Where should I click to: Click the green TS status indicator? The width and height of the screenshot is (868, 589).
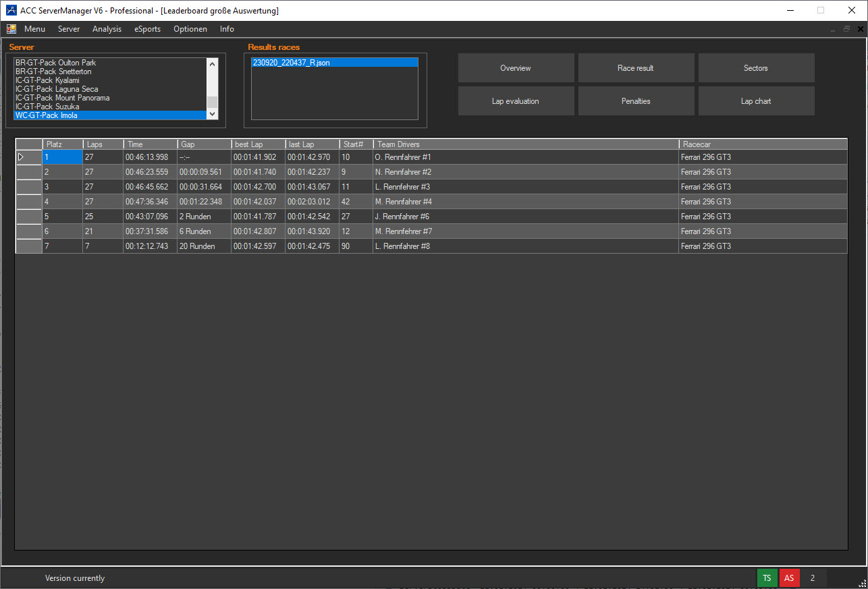(x=767, y=578)
